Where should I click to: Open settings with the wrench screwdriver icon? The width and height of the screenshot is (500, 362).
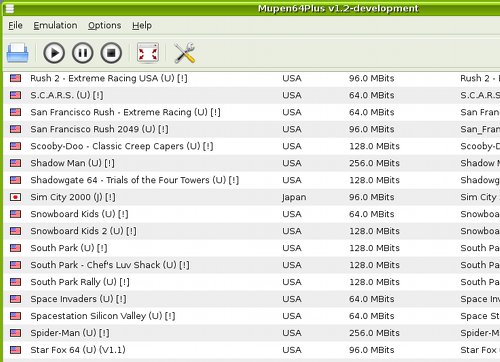(184, 53)
